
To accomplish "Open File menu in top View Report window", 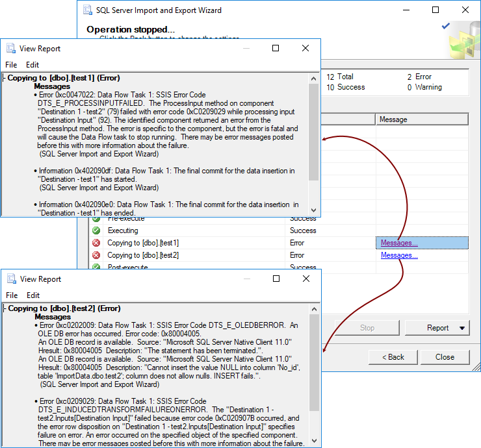I will tap(11, 65).
